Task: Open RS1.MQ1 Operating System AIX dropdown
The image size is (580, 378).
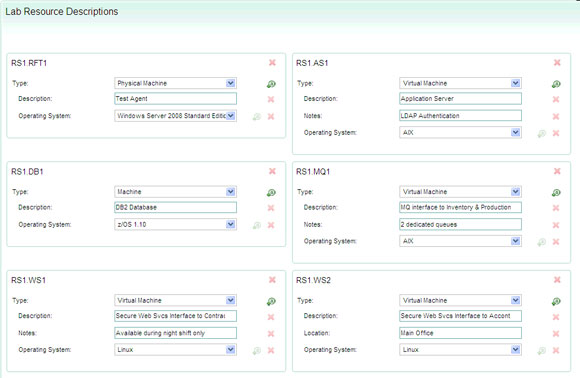Action: (x=461, y=241)
